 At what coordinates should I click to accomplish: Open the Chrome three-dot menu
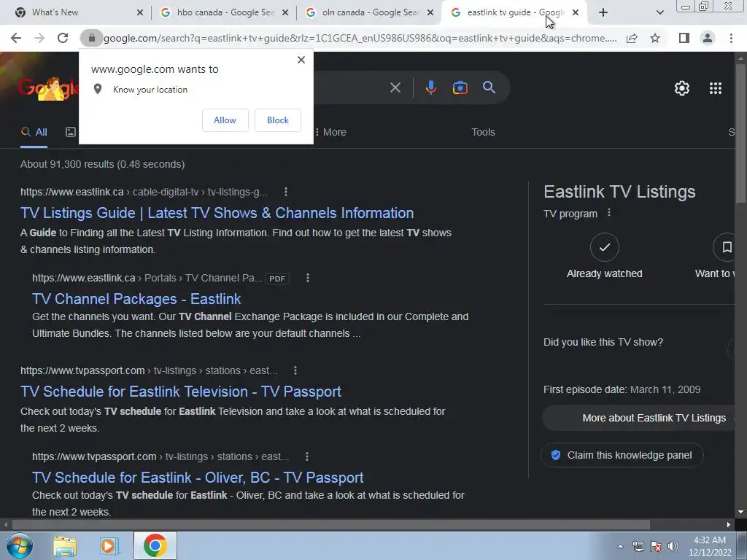(731, 38)
